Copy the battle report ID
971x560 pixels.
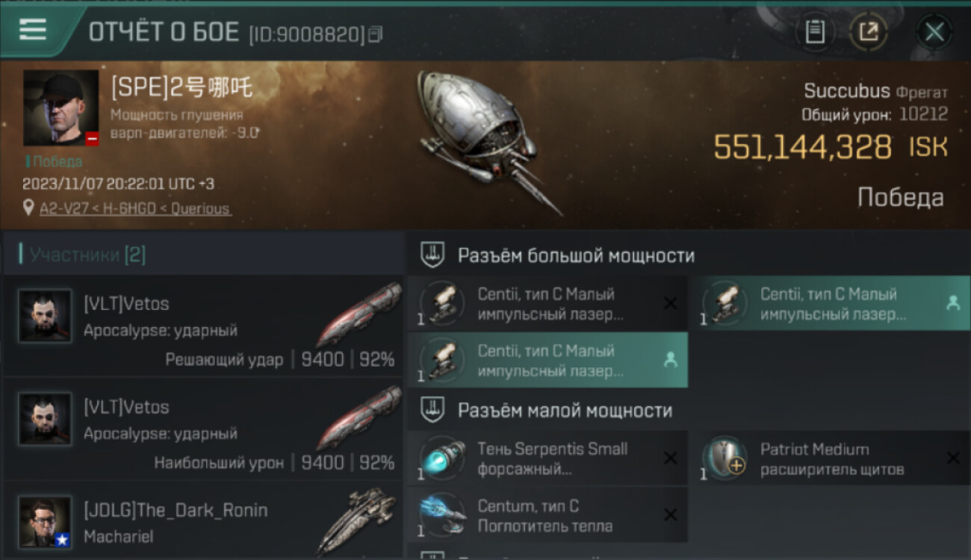(x=376, y=34)
